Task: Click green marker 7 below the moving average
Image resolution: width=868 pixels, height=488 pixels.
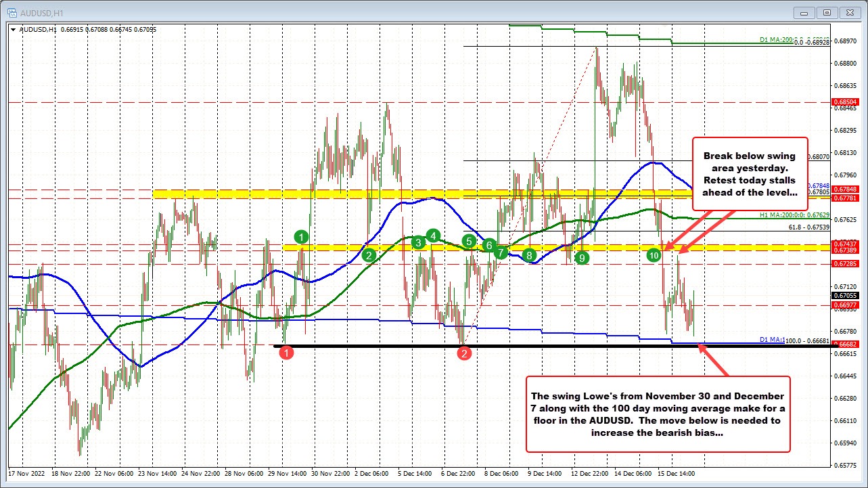Action: (x=501, y=252)
